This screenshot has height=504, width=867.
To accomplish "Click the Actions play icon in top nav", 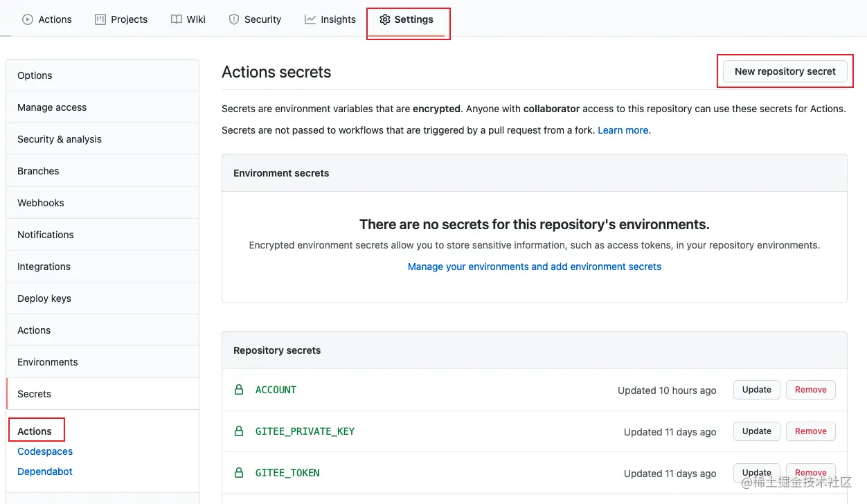I will pyautogui.click(x=28, y=19).
